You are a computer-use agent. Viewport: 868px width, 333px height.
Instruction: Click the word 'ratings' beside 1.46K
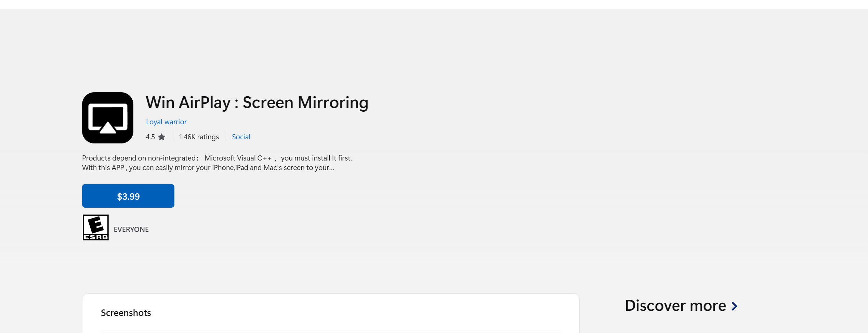(x=208, y=137)
